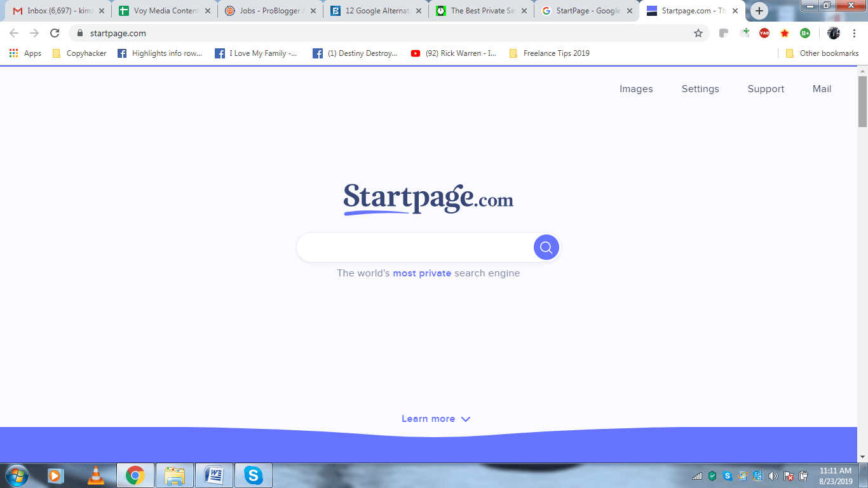868x488 pixels.
Task: Expand the chevron beside Learn more
Action: [x=466, y=419]
